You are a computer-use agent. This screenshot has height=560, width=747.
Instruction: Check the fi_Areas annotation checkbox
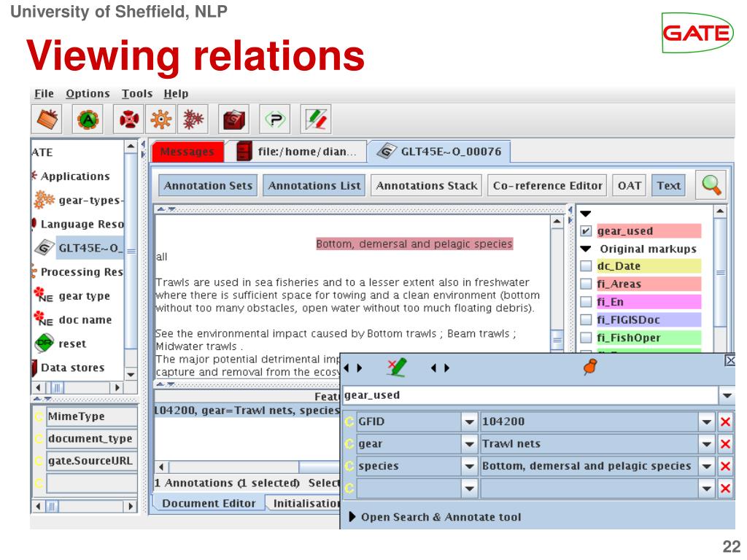click(x=586, y=284)
